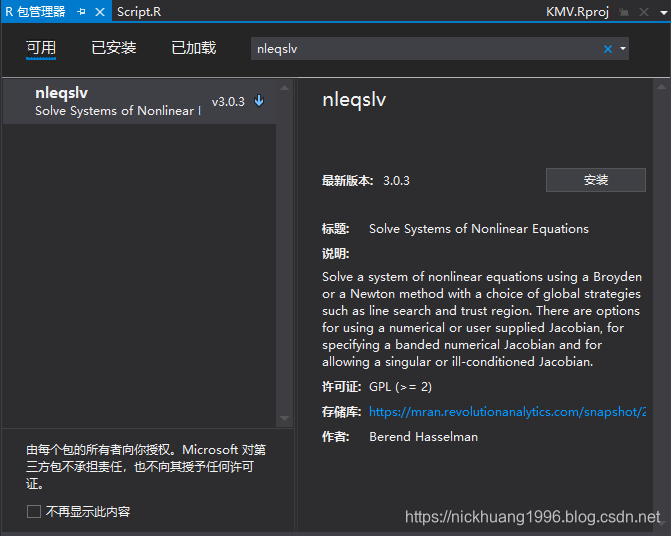Click the nleqslv heading in details pane
This screenshot has height=536, width=671.
click(354, 100)
